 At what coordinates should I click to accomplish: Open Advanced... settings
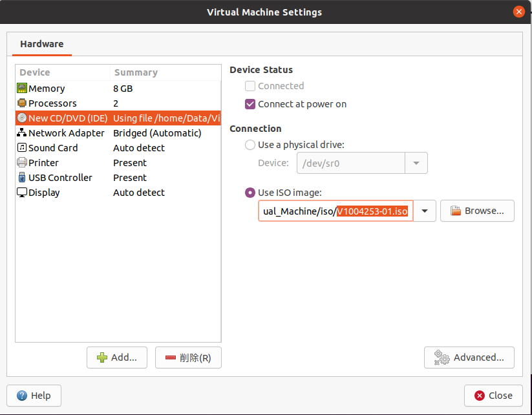pos(469,357)
